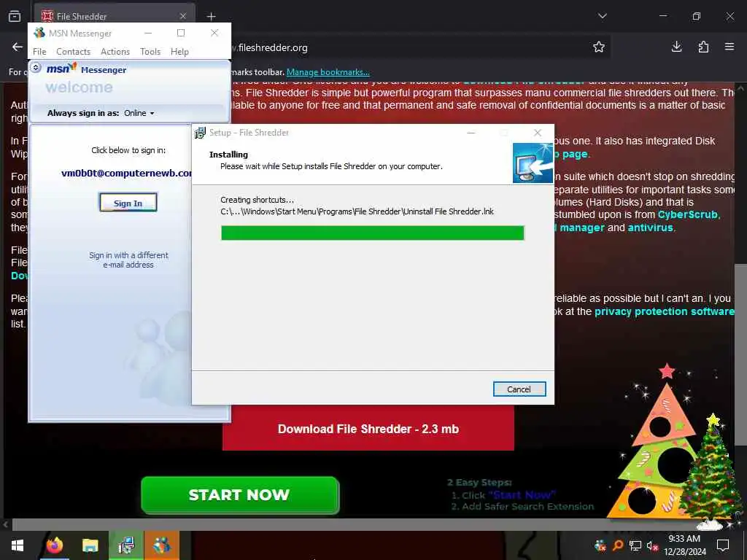Viewport: 747px width, 560px height.
Task: Open the Windows Start menu
Action: 18,545
